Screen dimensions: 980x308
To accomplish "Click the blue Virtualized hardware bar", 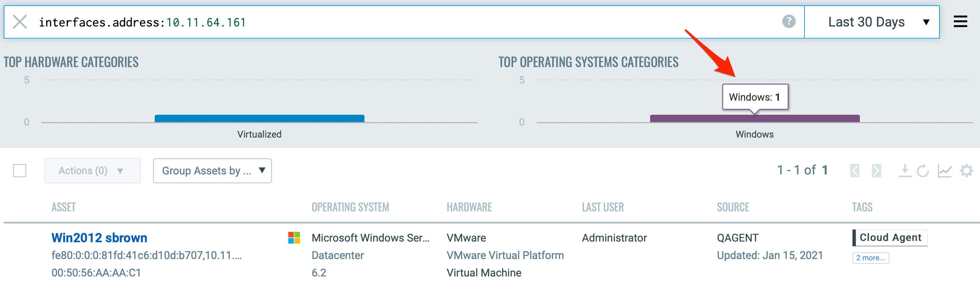I will pos(259,118).
